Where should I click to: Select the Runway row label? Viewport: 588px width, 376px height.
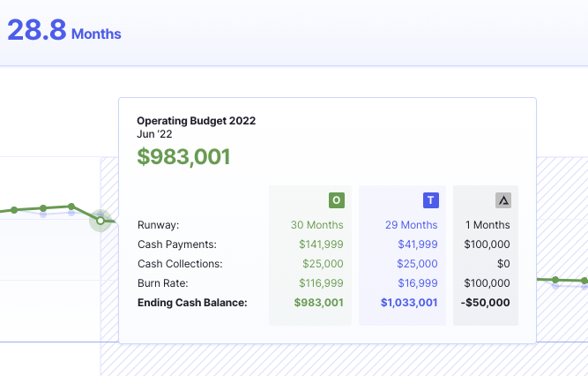(x=159, y=225)
